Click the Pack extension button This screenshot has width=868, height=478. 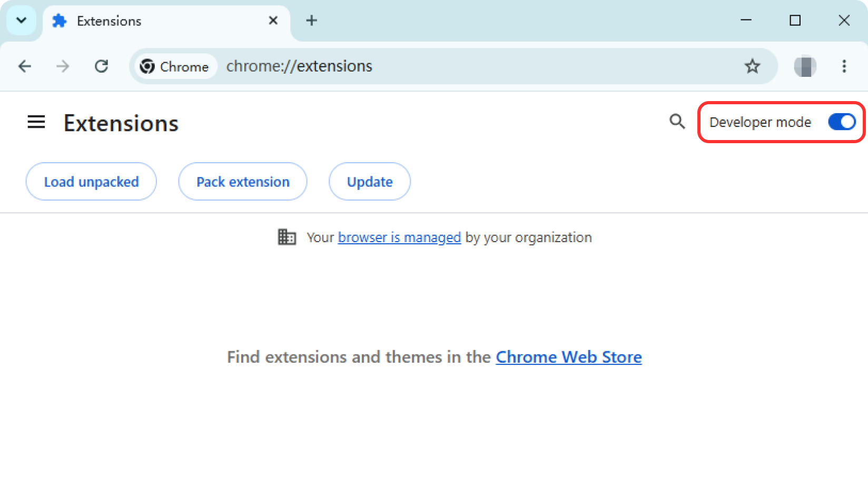tap(243, 182)
